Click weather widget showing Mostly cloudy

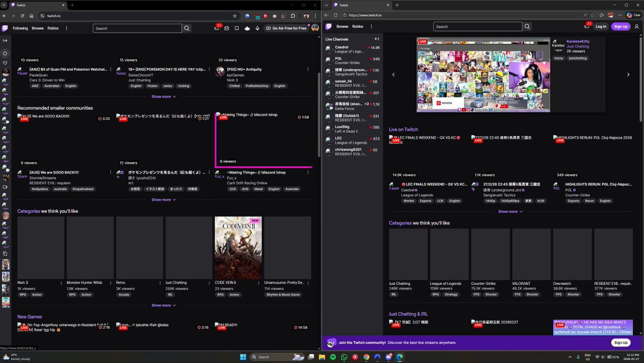[x=17, y=357]
